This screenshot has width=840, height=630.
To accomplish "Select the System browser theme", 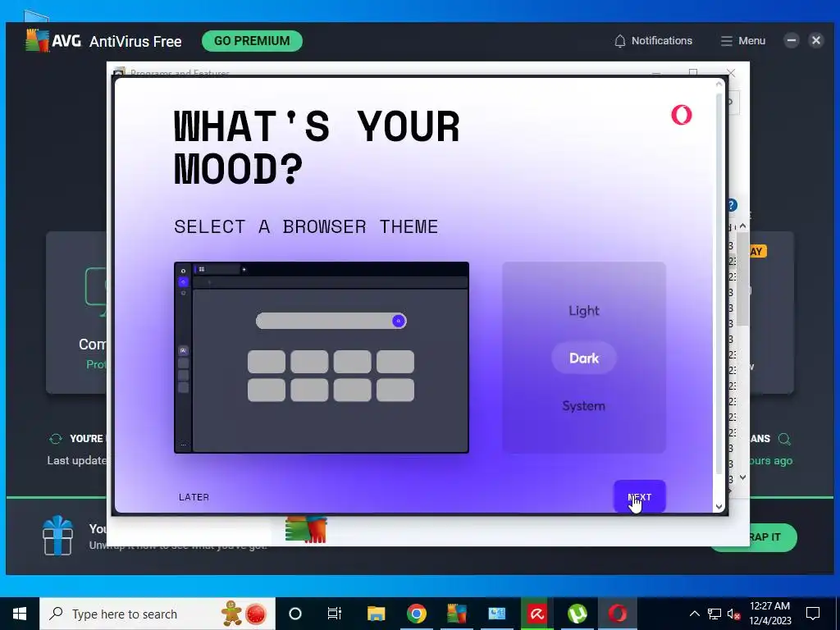I will (x=583, y=405).
